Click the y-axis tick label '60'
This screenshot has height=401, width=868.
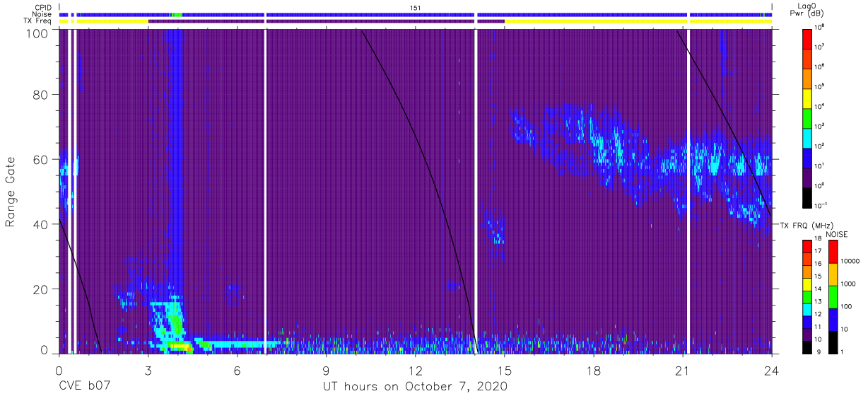[x=41, y=160]
